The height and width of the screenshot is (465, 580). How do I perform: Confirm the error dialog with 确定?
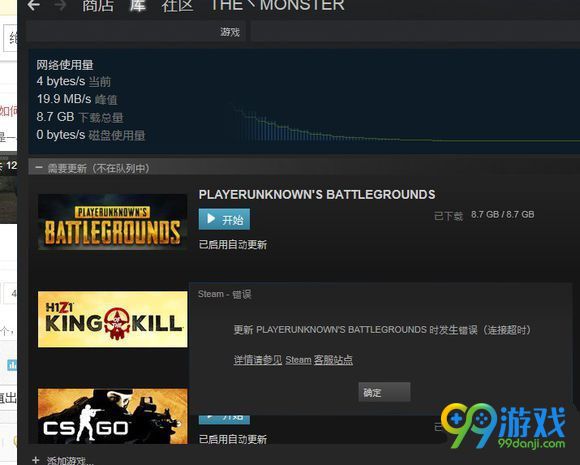384,392
